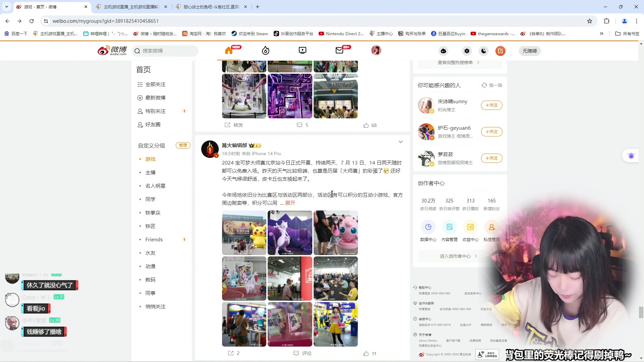The image size is (644, 362).
Task: Open the bookmarks overflow chevron
Action: point(602,34)
